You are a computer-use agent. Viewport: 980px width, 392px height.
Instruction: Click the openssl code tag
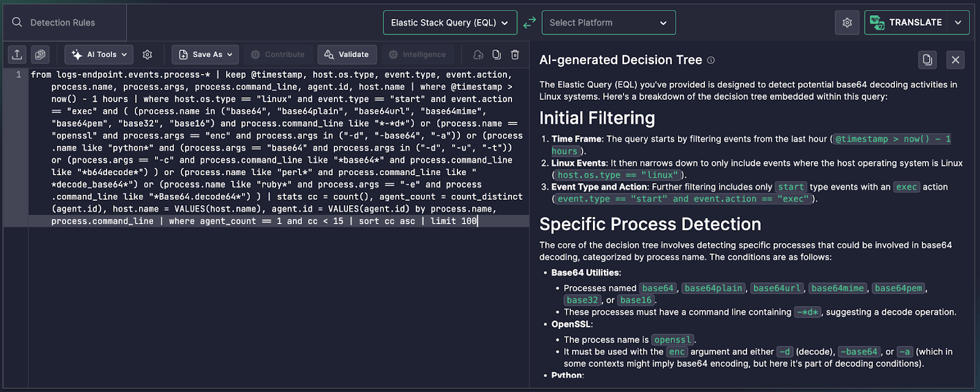tap(673, 340)
